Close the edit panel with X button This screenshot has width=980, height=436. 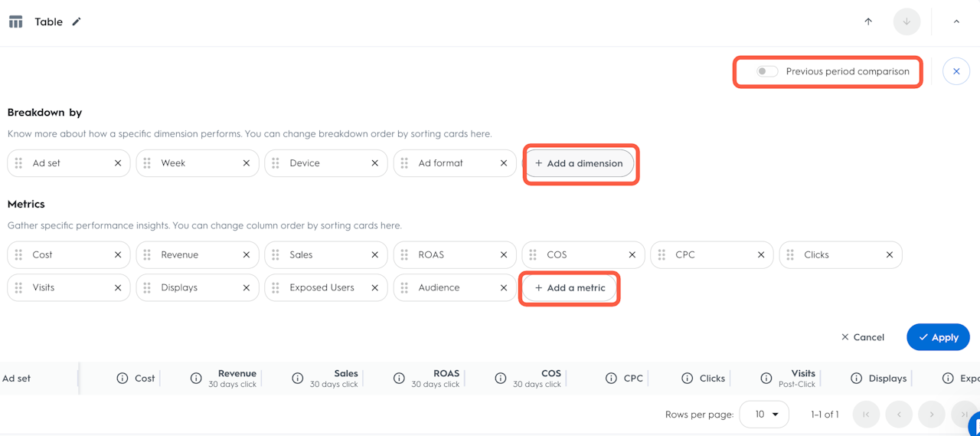pos(956,72)
